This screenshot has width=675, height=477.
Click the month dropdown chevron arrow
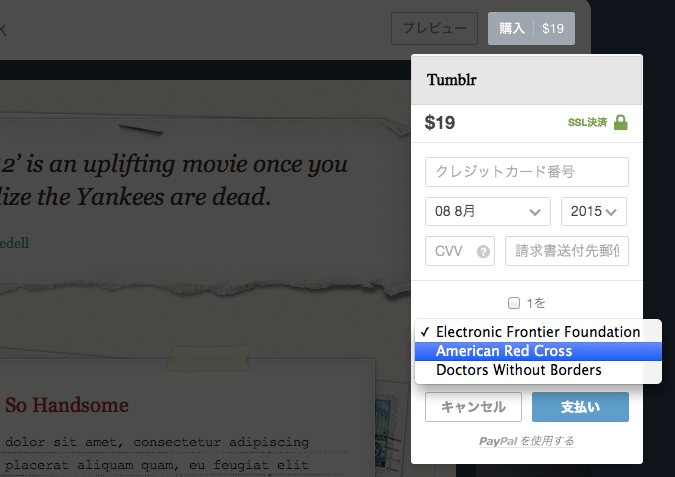pyautogui.click(x=535, y=212)
